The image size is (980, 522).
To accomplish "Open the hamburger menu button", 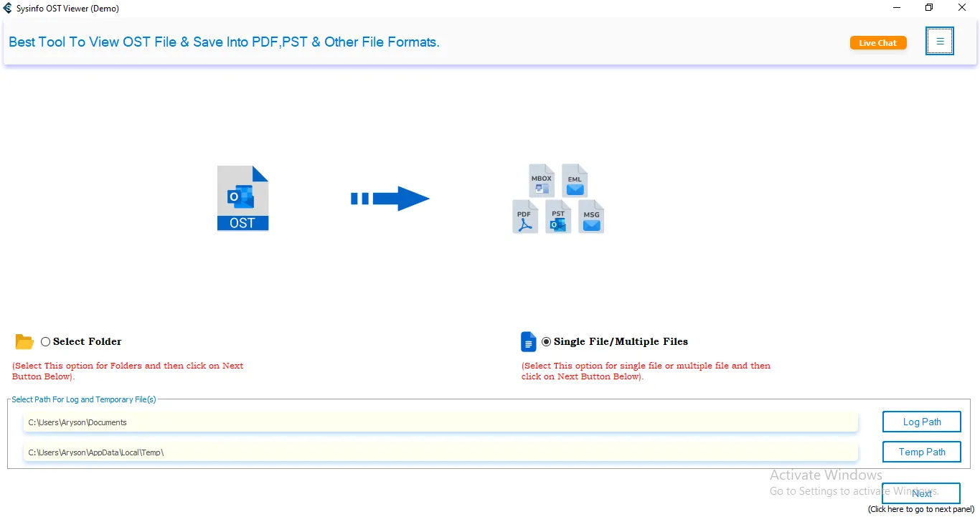I will [940, 42].
